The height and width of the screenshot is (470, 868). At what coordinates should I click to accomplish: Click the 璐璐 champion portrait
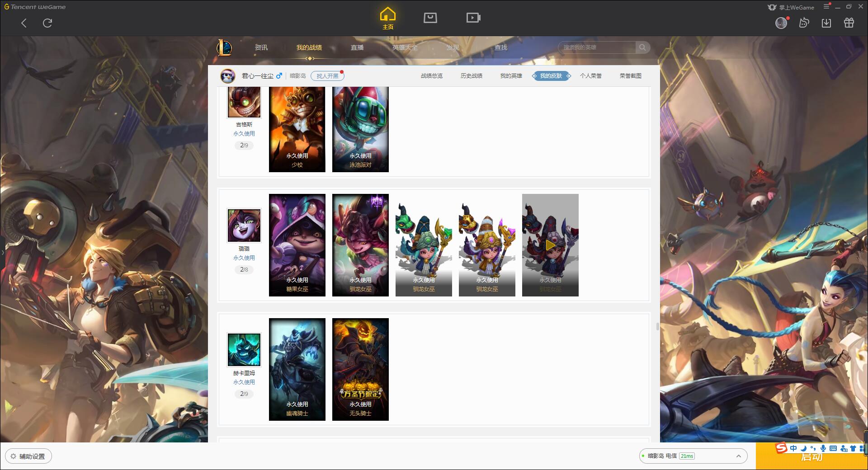click(244, 225)
